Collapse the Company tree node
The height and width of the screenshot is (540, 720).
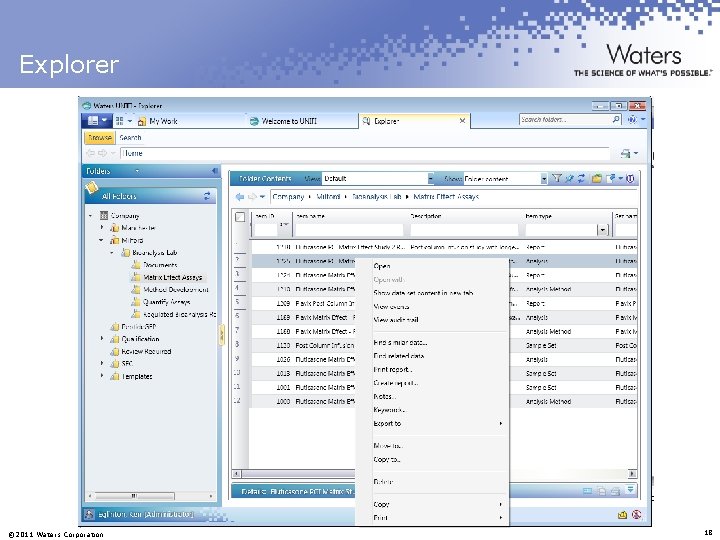(x=90, y=215)
